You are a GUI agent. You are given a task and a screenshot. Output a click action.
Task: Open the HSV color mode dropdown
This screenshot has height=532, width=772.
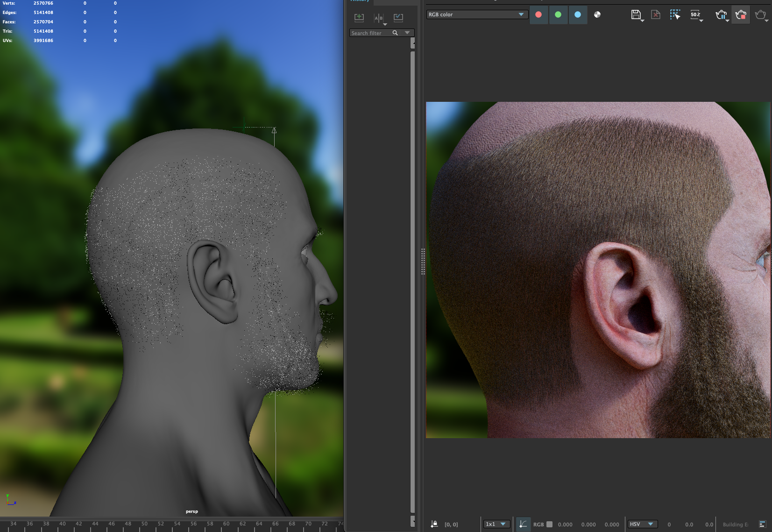(x=642, y=524)
